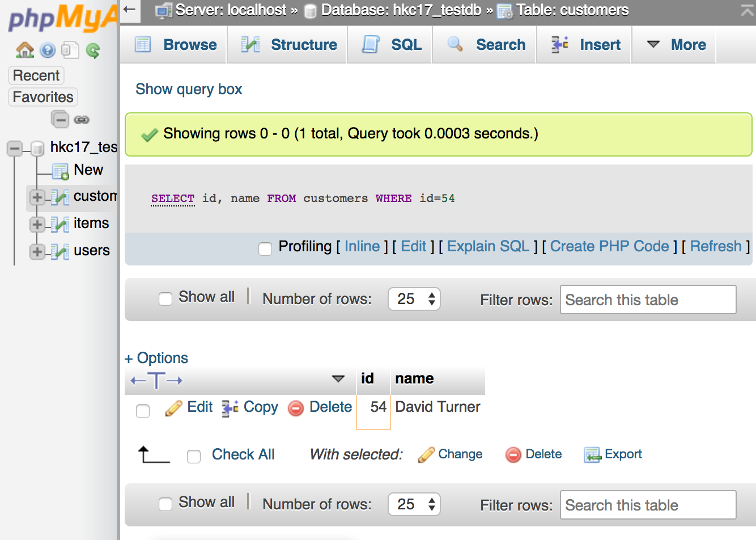Viewport: 756px width, 540px height.
Task: Hide navigation panel left arrow
Action: 130,10
